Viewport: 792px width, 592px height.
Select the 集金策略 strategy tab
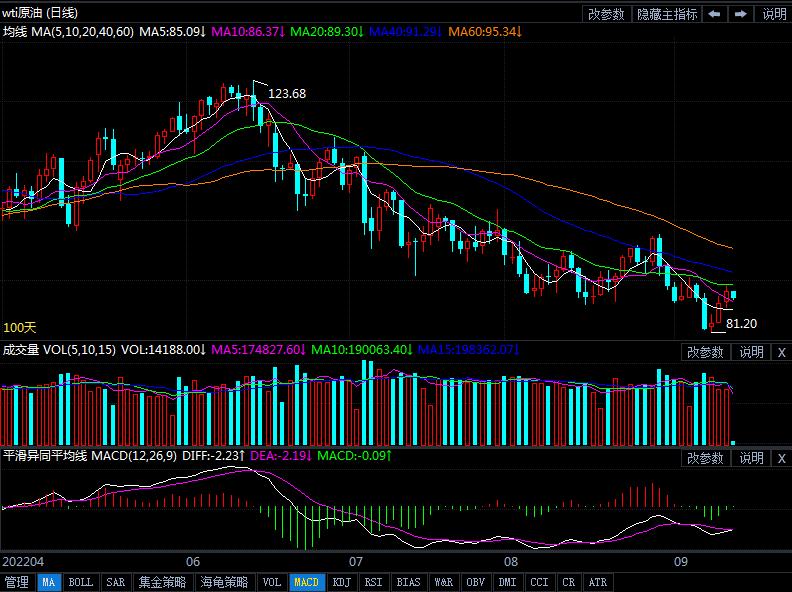pos(162,582)
